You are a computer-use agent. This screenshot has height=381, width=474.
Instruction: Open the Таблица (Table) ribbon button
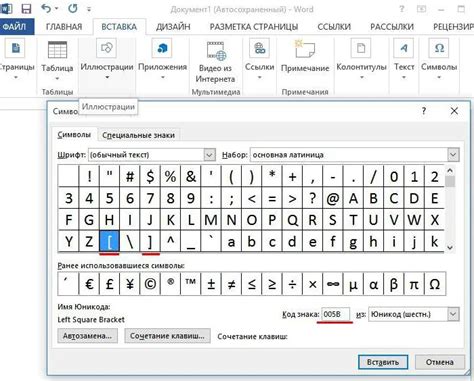[x=57, y=60]
